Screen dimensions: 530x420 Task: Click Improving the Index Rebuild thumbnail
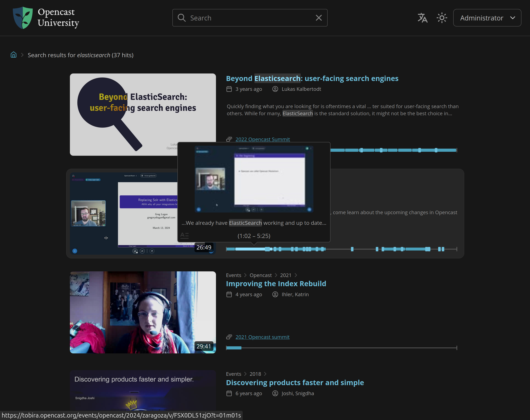click(x=143, y=312)
